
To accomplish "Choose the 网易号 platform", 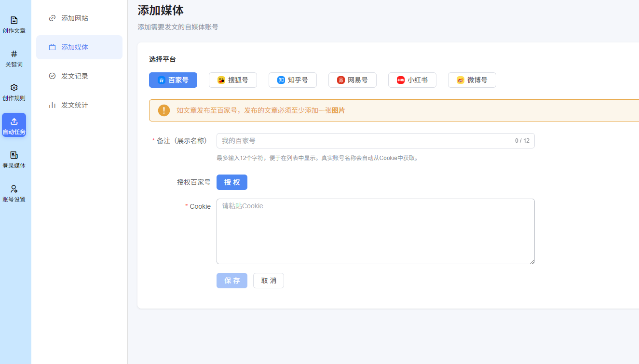I will pyautogui.click(x=352, y=80).
